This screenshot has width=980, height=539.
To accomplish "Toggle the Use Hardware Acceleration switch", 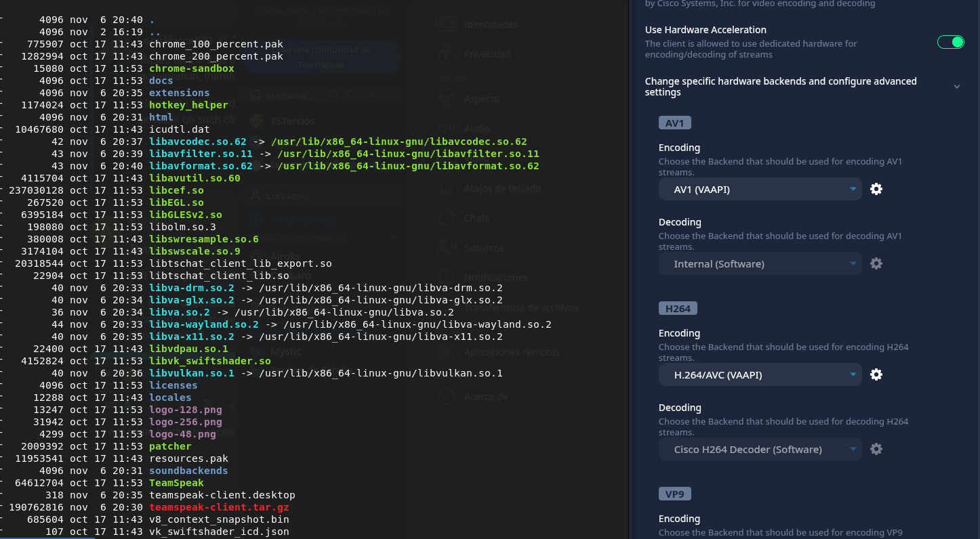I will (950, 42).
